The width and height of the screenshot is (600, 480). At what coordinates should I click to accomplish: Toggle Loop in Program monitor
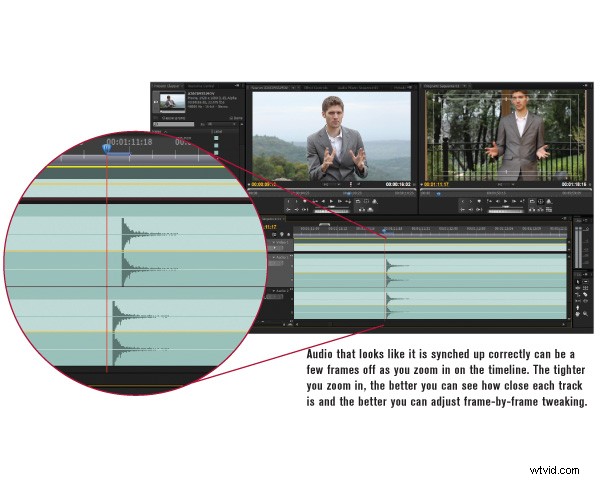point(532,201)
